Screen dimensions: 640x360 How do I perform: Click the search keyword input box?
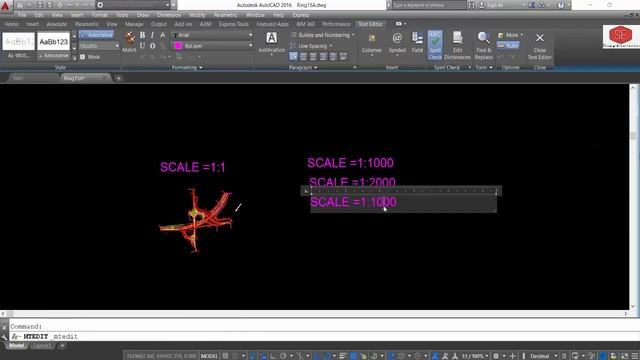(429, 5)
